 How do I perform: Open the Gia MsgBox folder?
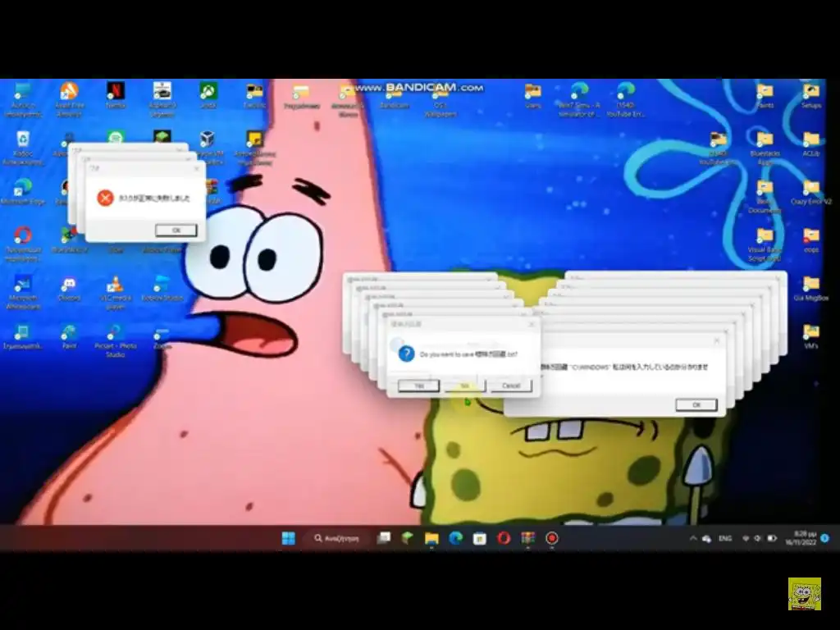click(x=811, y=288)
